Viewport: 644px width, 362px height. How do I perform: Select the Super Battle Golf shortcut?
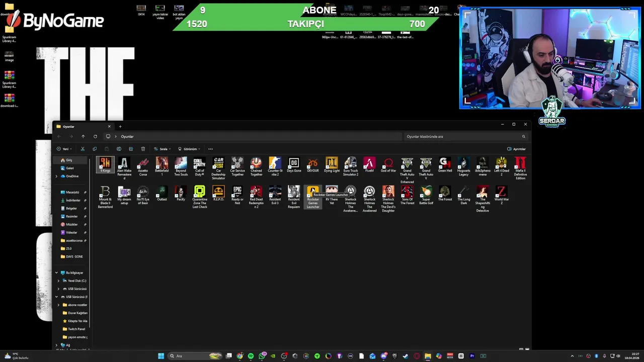[426, 196]
